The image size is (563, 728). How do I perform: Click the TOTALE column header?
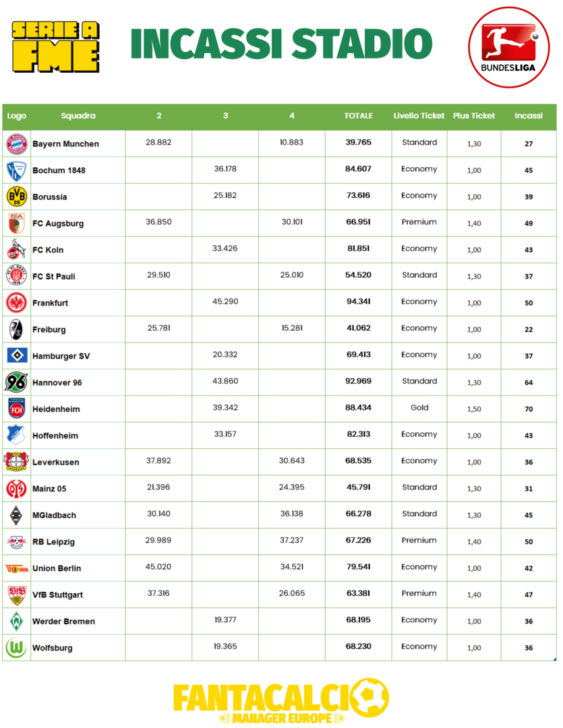358,116
